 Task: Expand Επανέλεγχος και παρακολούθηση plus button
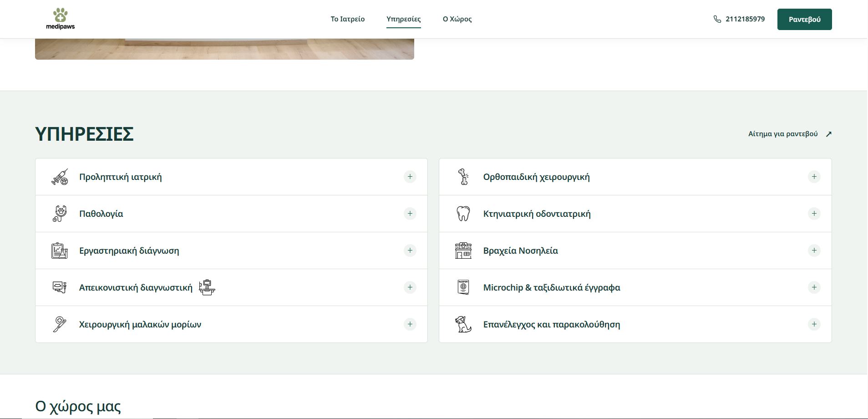pos(814,324)
